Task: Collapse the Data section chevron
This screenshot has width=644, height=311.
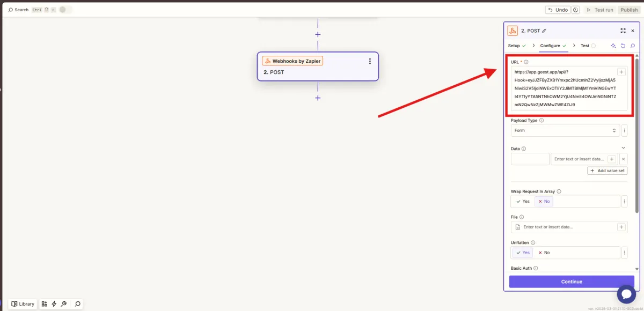Action: pos(623,148)
